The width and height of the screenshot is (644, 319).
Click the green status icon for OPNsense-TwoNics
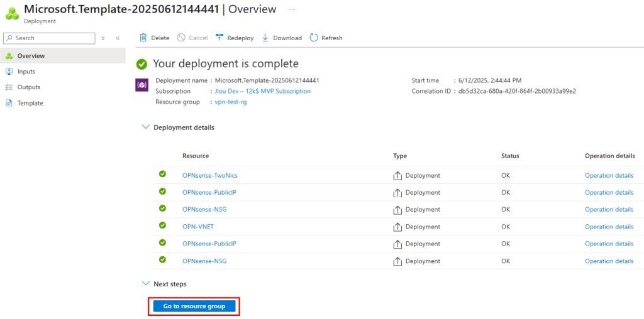(162, 175)
